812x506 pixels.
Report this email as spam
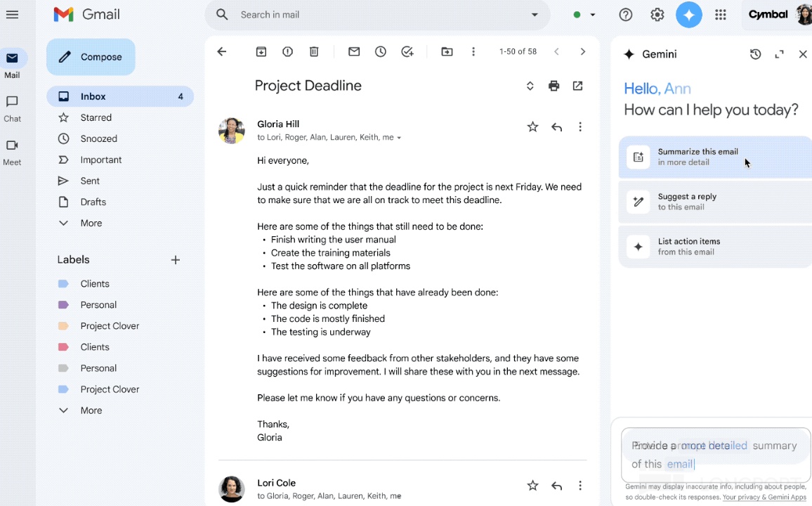pos(287,52)
